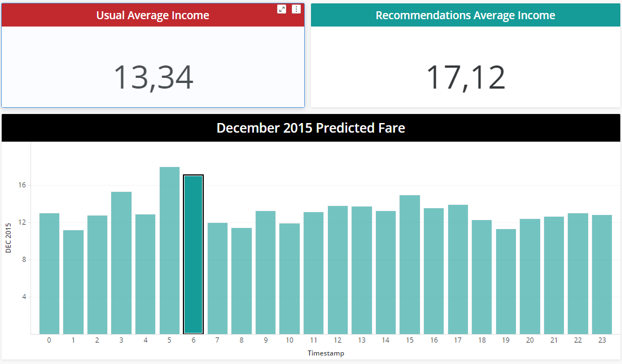Click the y-axis tick value 16
This screenshot has height=364, width=622.
pyautogui.click(x=22, y=185)
